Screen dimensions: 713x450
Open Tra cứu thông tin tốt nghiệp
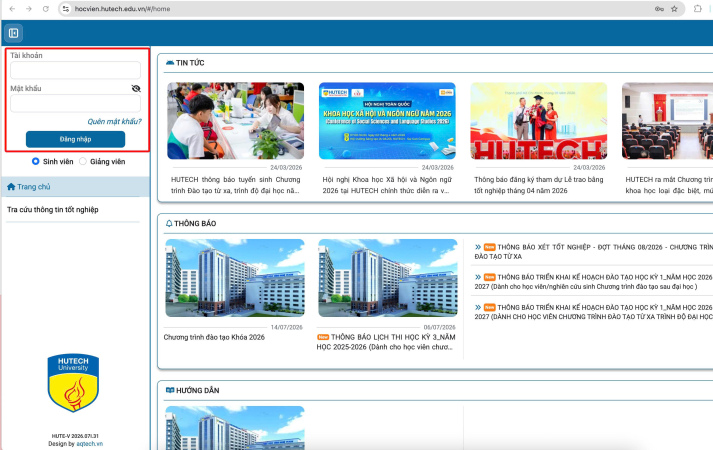coord(53,210)
